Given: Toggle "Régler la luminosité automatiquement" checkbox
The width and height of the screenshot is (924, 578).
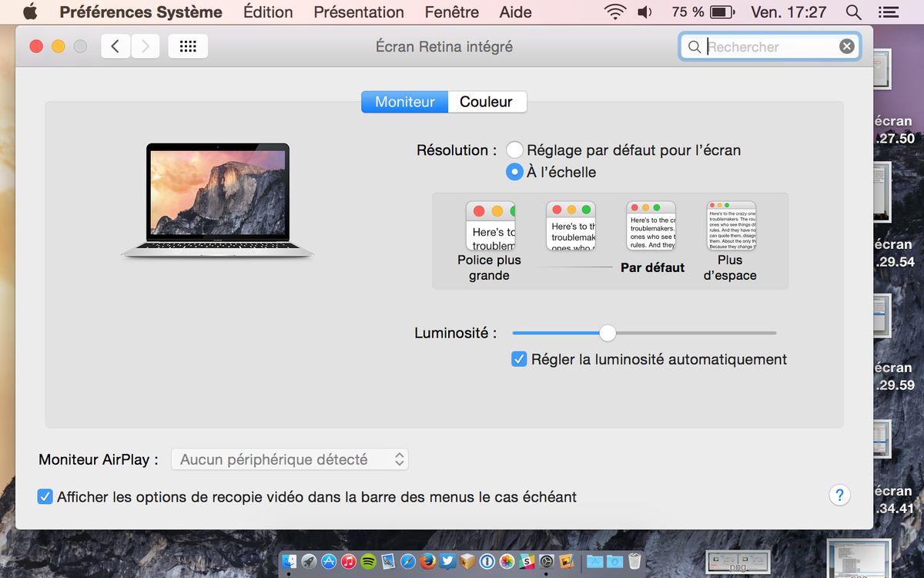Looking at the screenshot, I should coord(519,359).
